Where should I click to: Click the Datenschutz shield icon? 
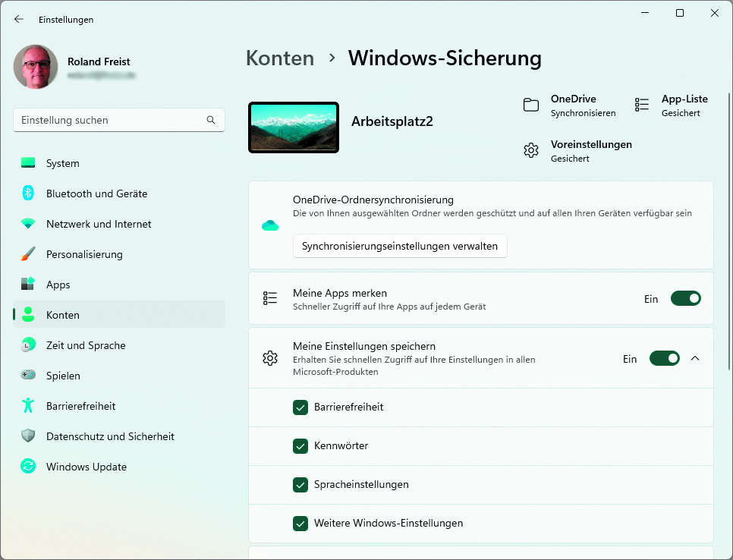(28, 436)
